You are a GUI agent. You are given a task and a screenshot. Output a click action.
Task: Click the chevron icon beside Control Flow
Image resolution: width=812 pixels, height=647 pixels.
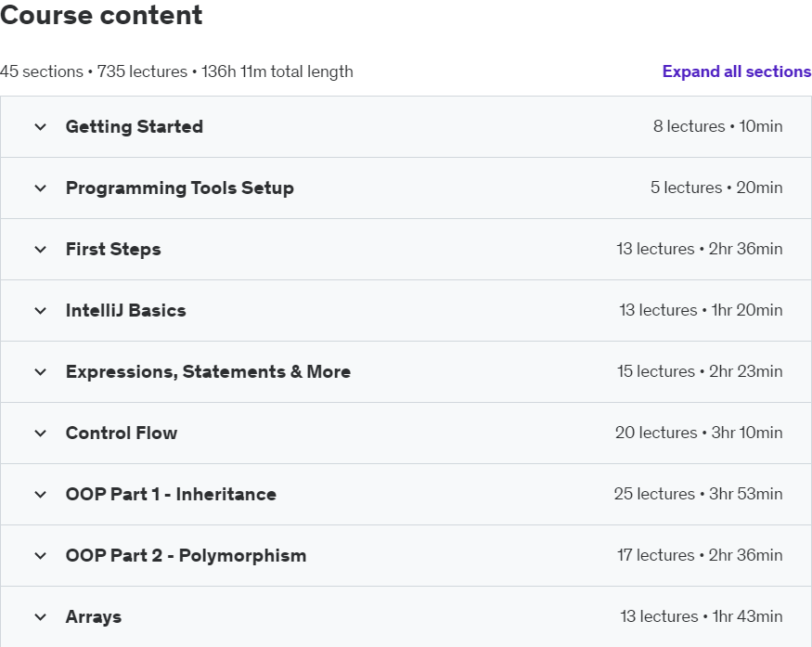[x=40, y=433]
